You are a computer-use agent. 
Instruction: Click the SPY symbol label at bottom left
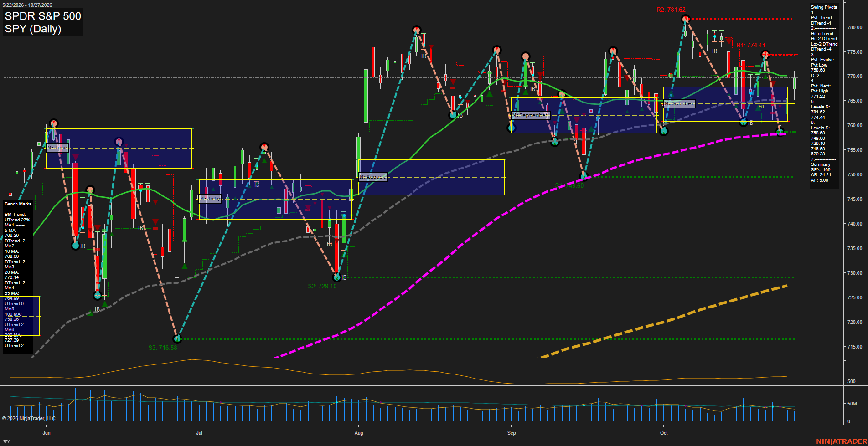6,441
